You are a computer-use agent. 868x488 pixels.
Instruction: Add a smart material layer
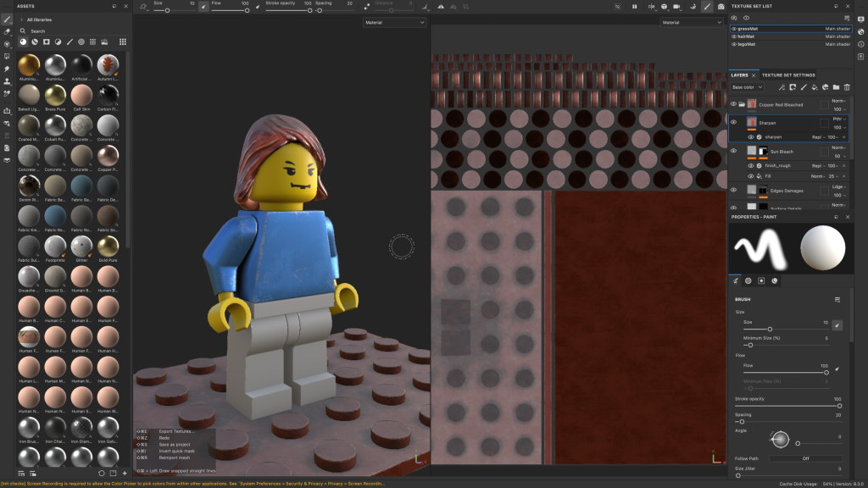(826, 87)
